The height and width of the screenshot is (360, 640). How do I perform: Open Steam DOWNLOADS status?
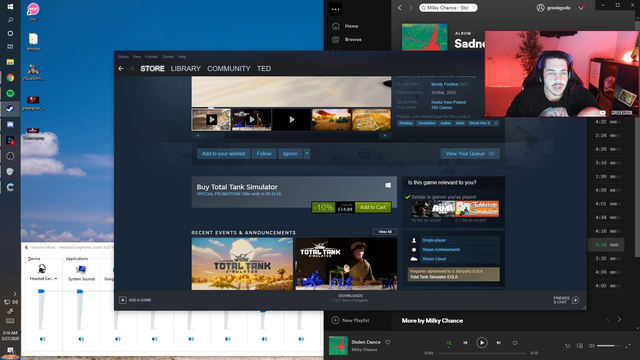pos(350,298)
